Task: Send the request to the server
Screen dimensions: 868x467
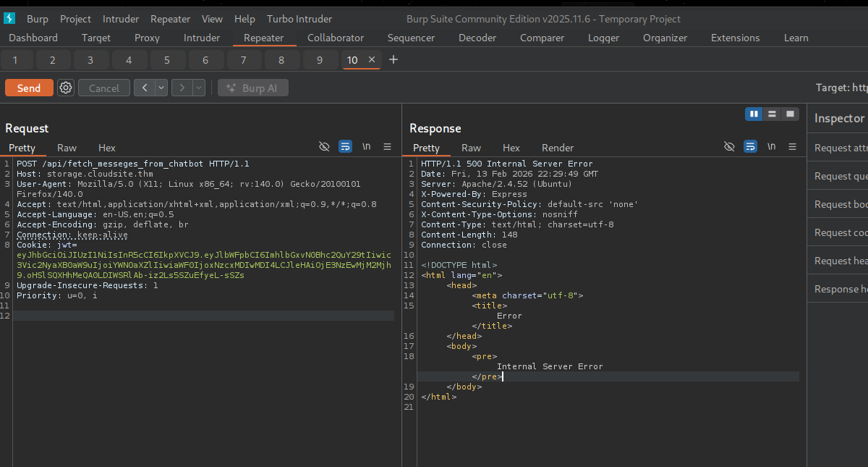Action: (x=29, y=88)
